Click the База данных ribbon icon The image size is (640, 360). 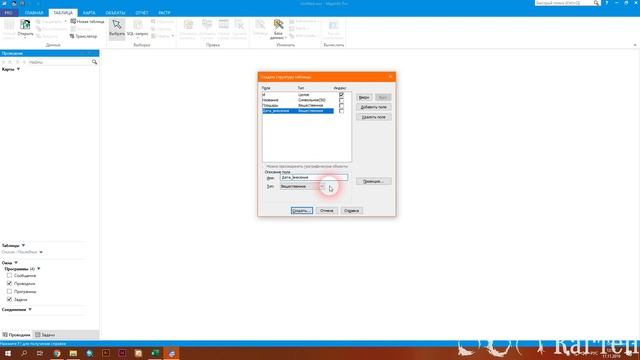278,29
